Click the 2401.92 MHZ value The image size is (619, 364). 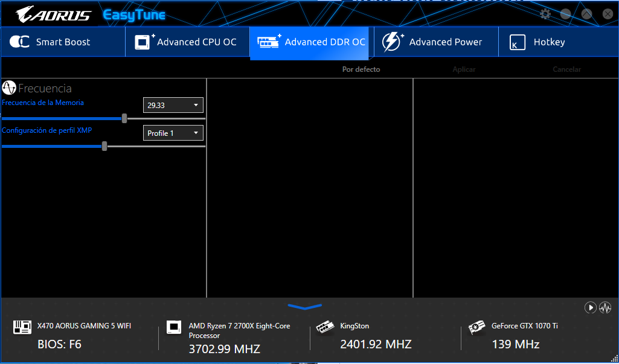point(376,344)
